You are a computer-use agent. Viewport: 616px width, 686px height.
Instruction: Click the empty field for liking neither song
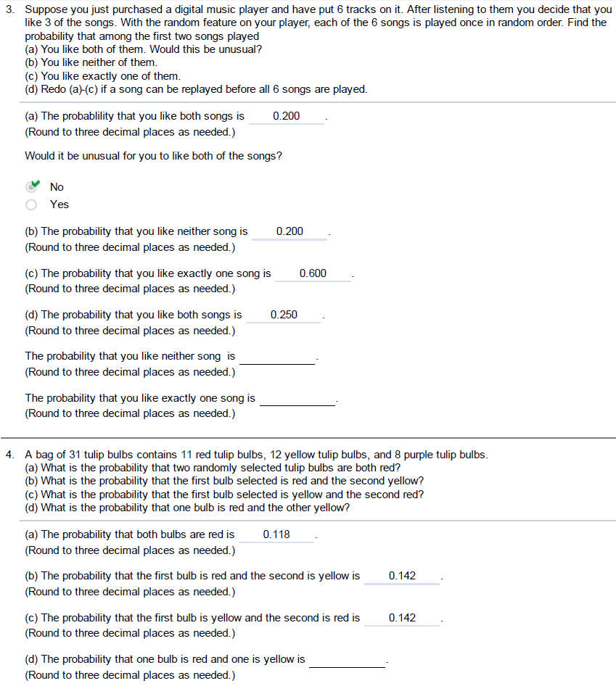276,355
